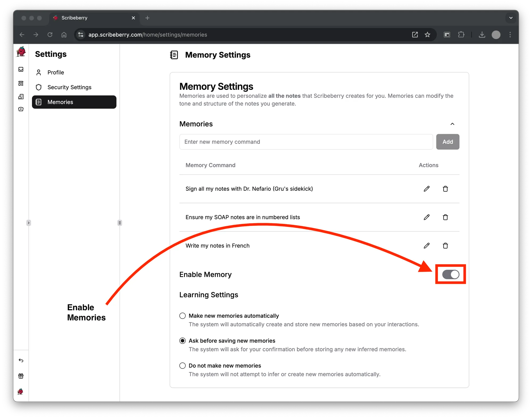
Task: Open the templates layout icon in left rail
Action: click(21, 83)
